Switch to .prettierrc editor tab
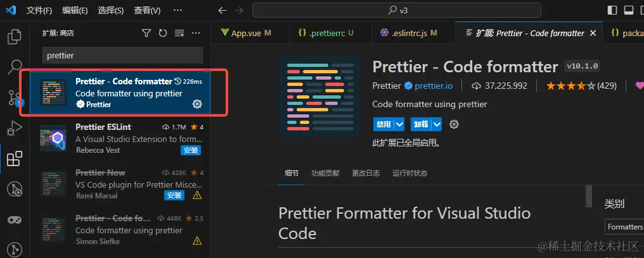Viewport: 644px width, 258px height. click(330, 33)
